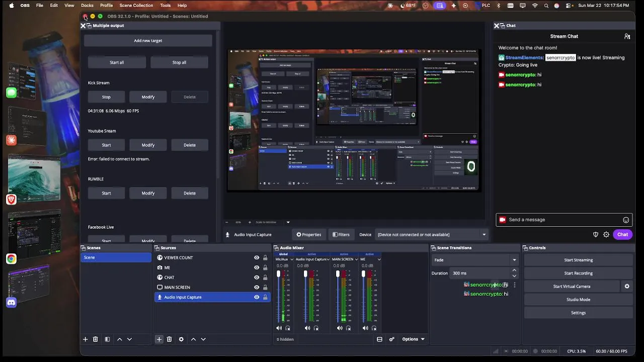644x362 pixels.
Task: Move scene down in Scenes dock
Action: (129, 339)
